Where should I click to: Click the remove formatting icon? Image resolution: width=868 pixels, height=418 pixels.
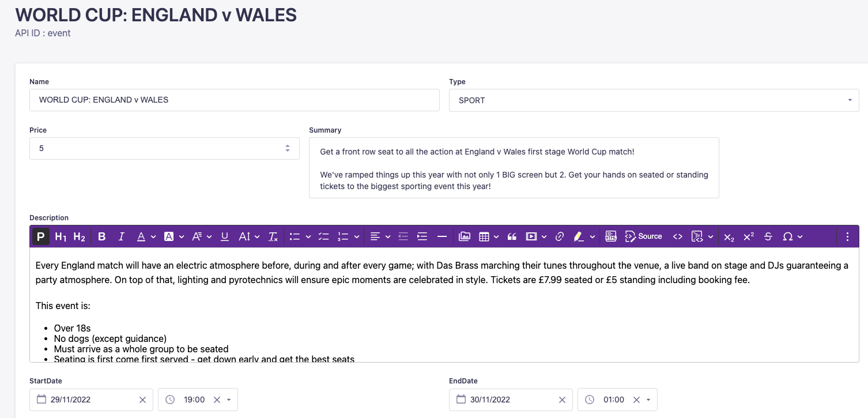click(273, 236)
